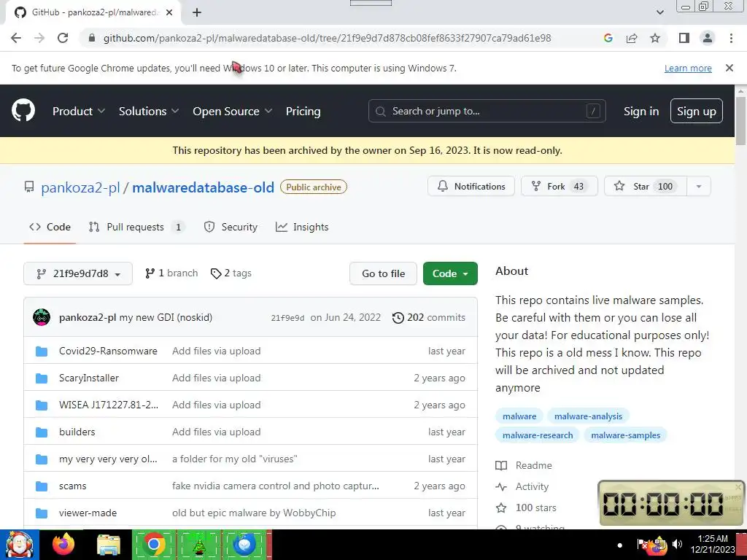747x560 pixels.
Task: Open the Readme link in About
Action: (x=524, y=465)
